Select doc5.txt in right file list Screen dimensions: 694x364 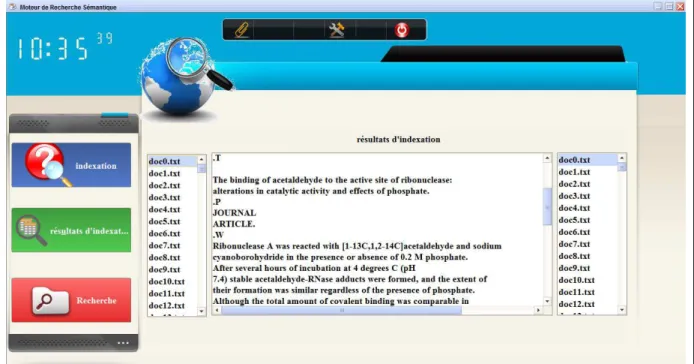(x=587, y=220)
